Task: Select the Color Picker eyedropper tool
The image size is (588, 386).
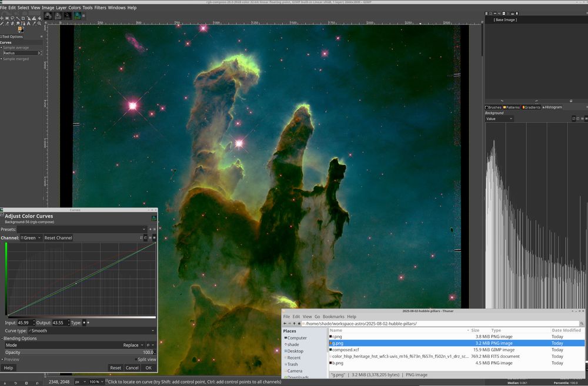Action: click(34, 24)
